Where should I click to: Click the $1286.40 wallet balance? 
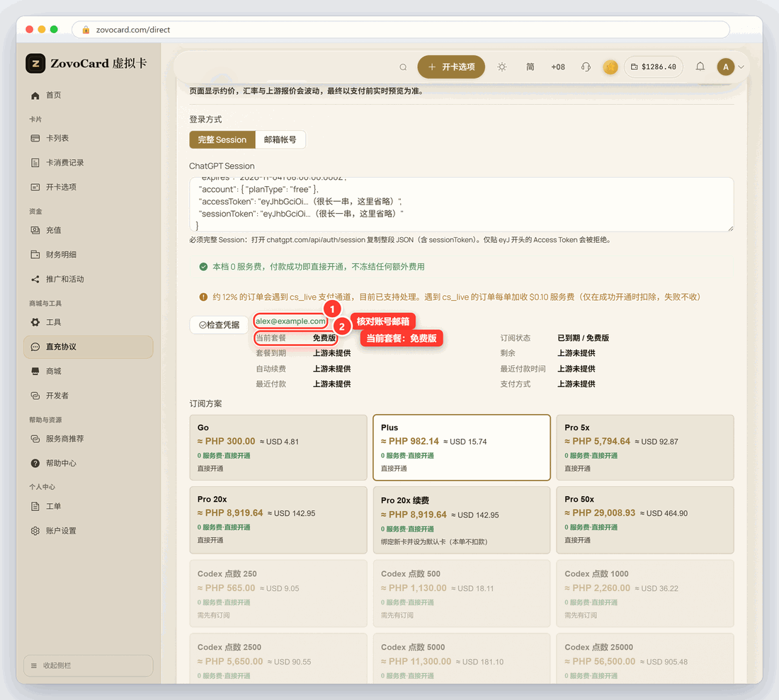[654, 67]
